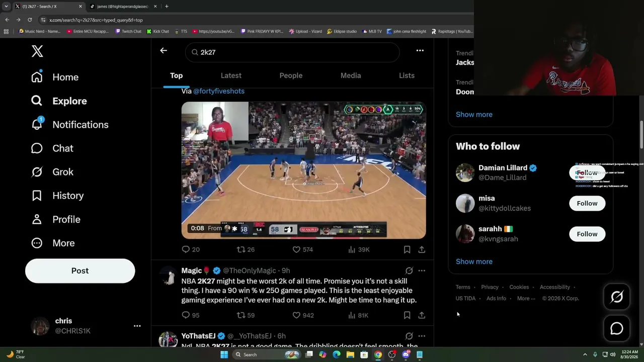Open the @fortyfiveshots profile link
644x362 pixels.
pyautogui.click(x=219, y=91)
